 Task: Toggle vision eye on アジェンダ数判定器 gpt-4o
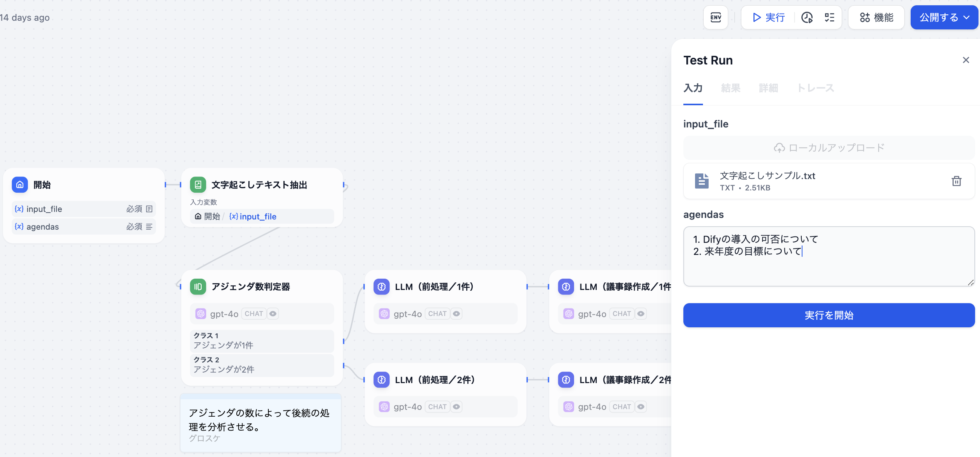(273, 314)
